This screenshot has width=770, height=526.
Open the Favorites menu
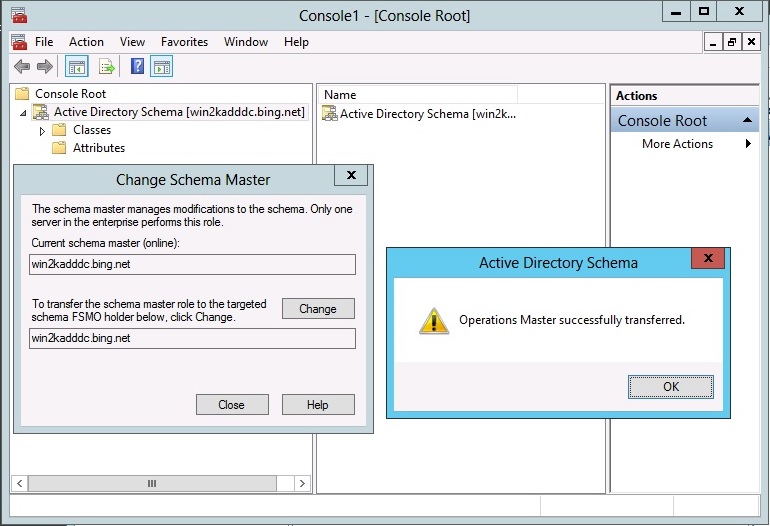pyautogui.click(x=185, y=42)
